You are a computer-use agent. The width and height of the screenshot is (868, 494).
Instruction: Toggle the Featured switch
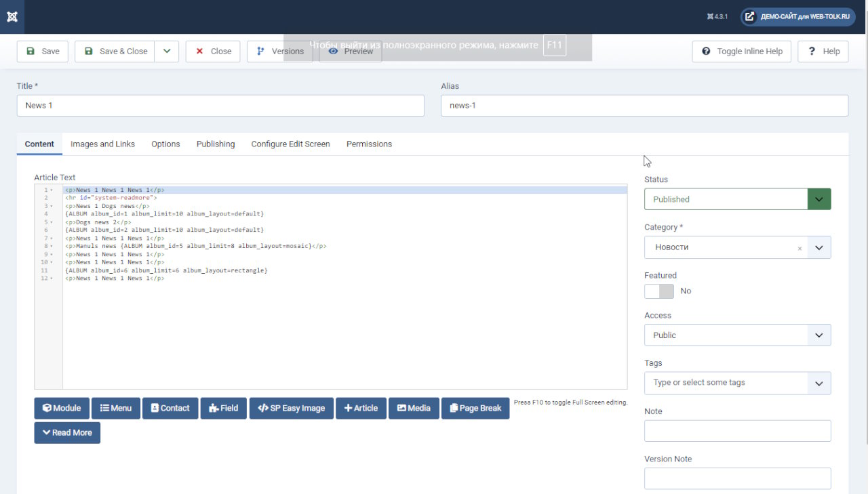click(659, 291)
